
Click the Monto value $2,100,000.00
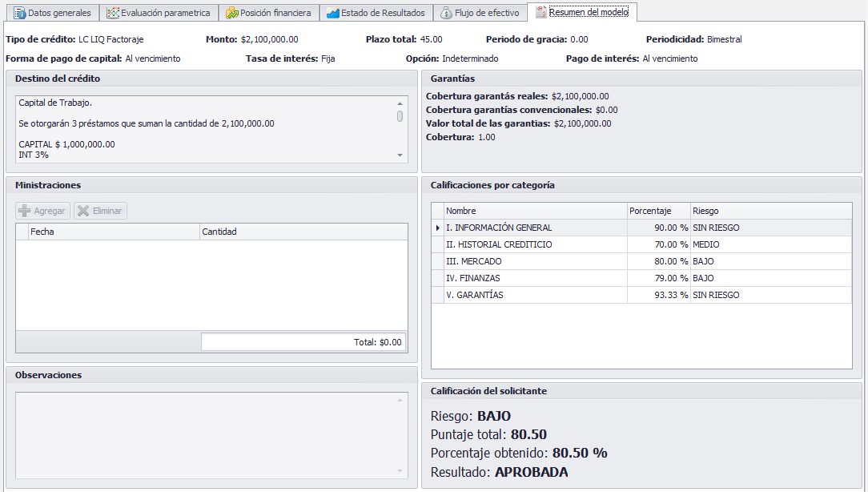click(x=270, y=39)
